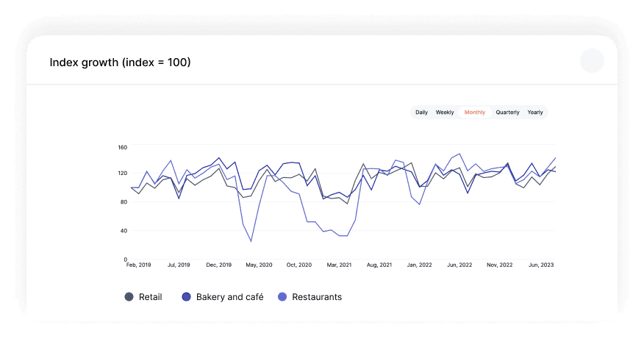644x339 pixels.
Task: Click the Feb, 2019 axis label
Action: [x=138, y=265]
